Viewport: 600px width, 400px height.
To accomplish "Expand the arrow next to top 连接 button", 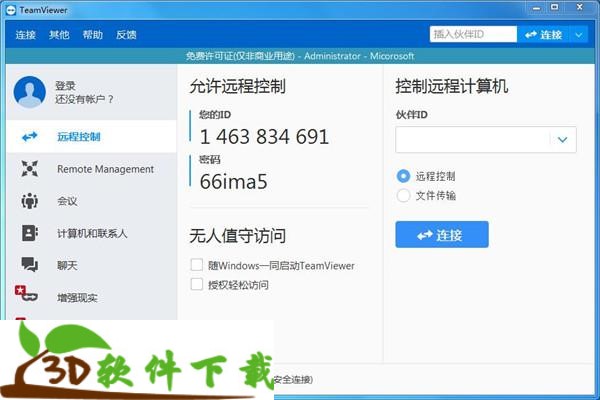I will (x=579, y=35).
